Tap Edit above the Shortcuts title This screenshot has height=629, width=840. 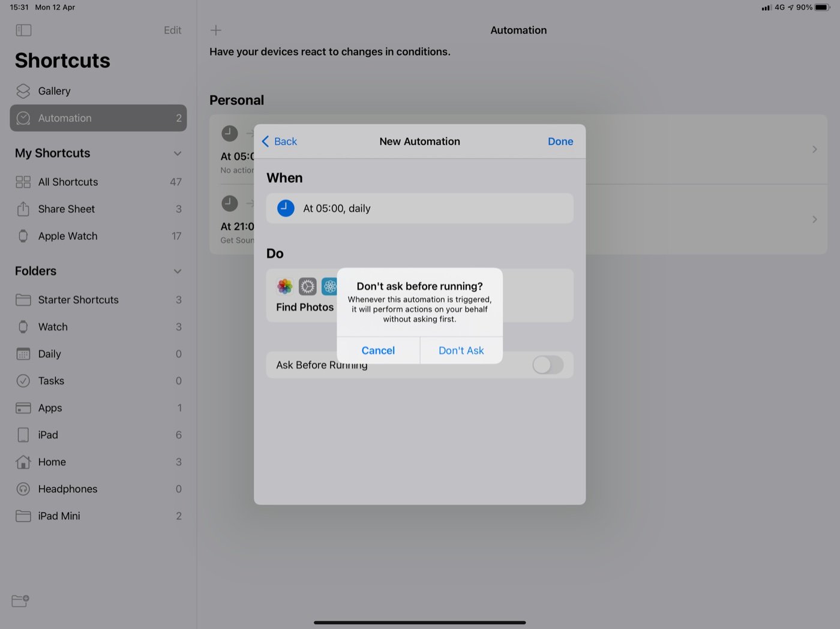(172, 30)
